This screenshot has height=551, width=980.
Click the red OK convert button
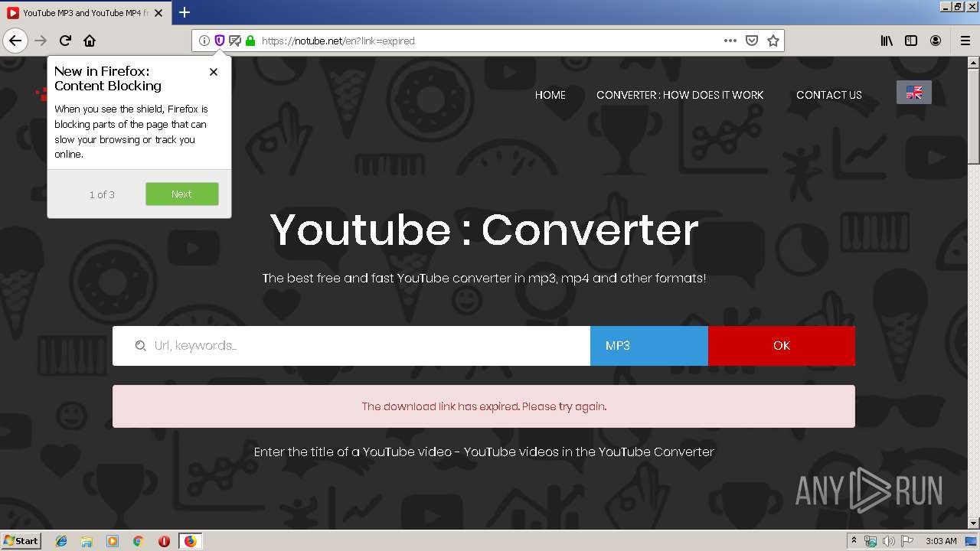click(782, 346)
